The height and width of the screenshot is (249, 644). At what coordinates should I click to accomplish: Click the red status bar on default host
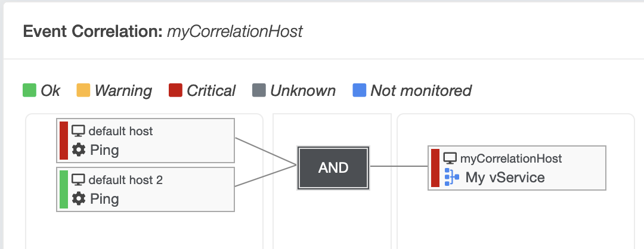coord(64,141)
